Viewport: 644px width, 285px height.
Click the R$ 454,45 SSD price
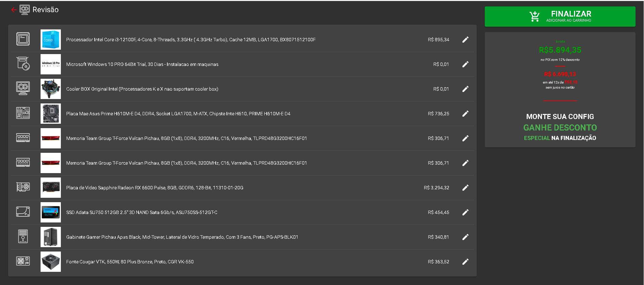[x=438, y=212]
